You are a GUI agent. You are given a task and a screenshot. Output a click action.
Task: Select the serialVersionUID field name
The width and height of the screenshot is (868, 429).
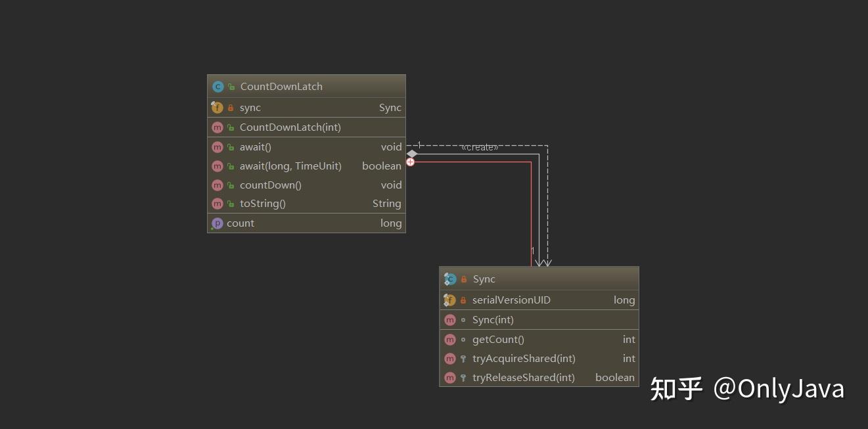[x=511, y=300]
